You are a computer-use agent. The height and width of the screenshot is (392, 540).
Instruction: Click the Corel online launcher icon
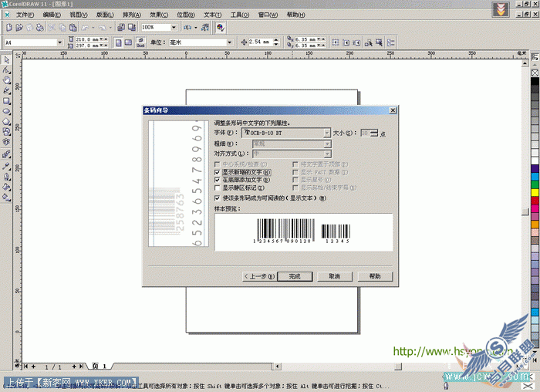tap(205, 27)
